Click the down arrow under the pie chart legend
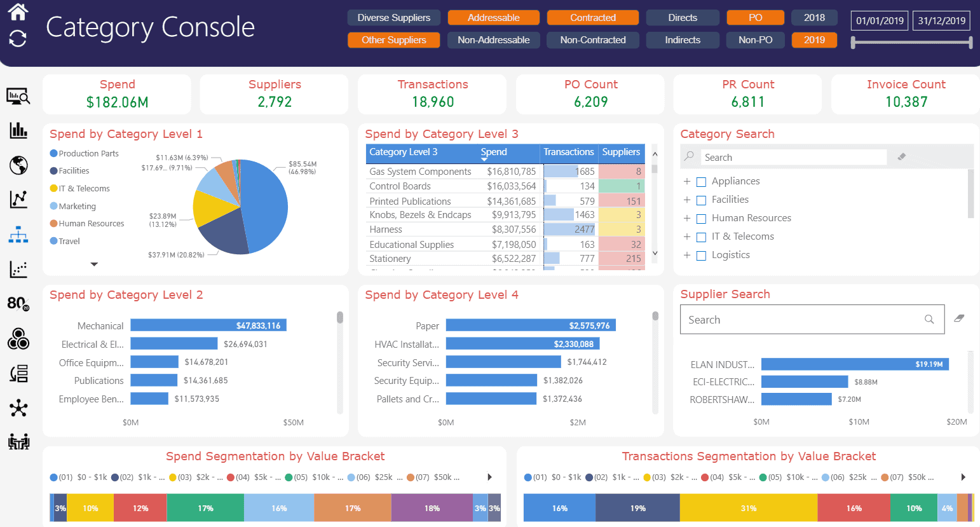The image size is (980, 527). click(94, 264)
